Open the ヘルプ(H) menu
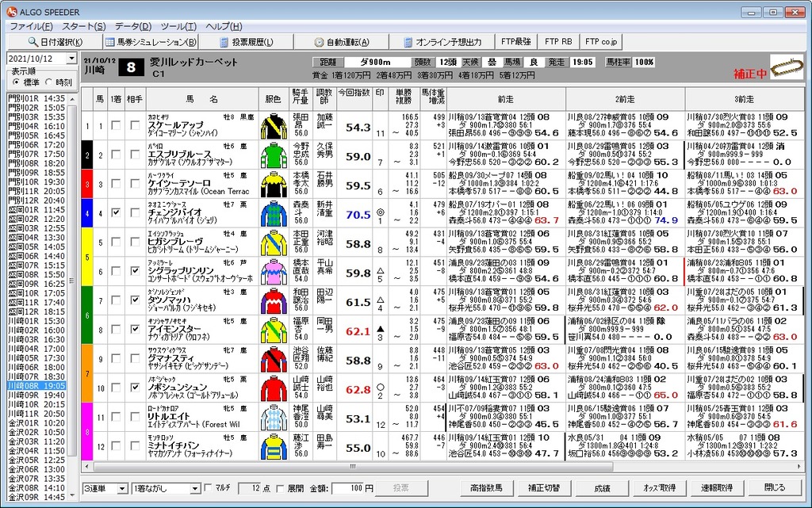Screen dimensions: 812x508 [224, 26]
